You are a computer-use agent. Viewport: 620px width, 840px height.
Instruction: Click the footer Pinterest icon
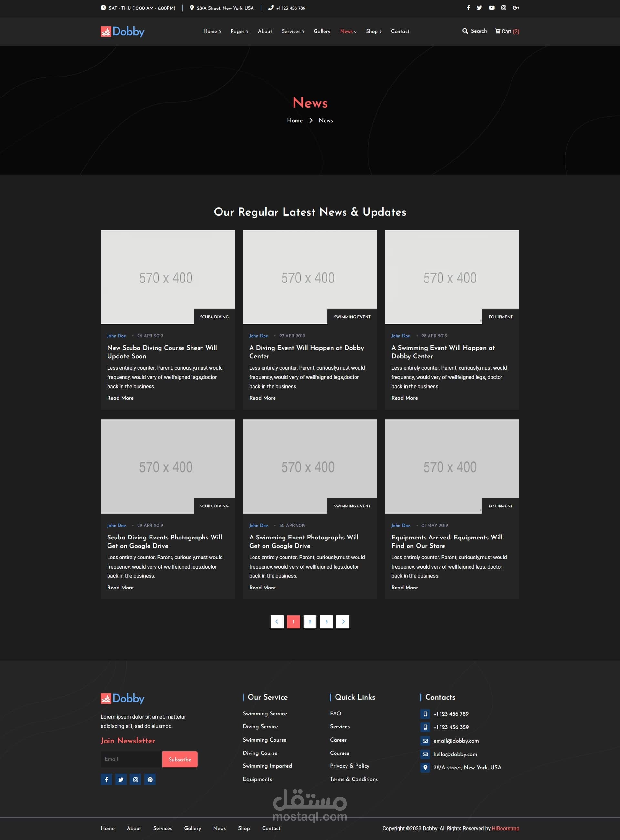coord(150,779)
